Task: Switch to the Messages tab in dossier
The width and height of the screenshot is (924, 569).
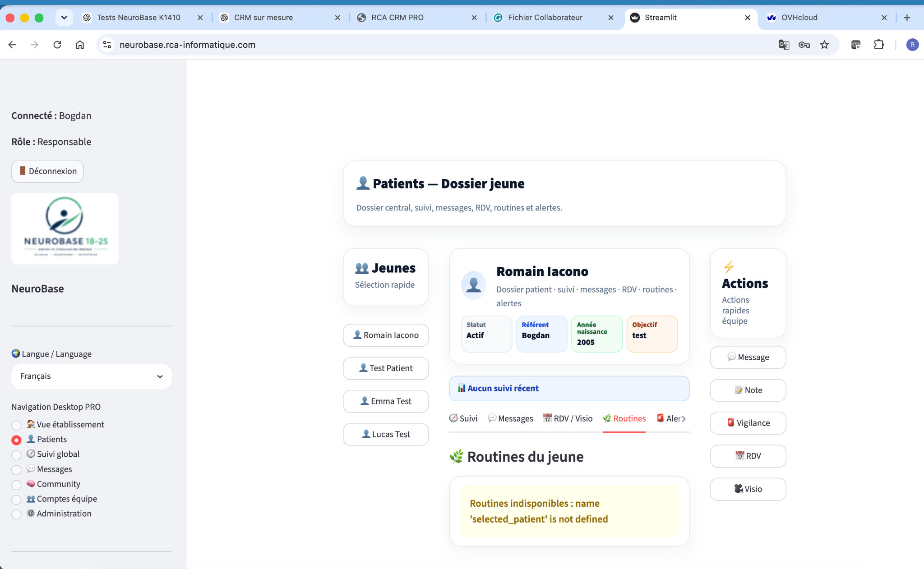Action: (510, 418)
